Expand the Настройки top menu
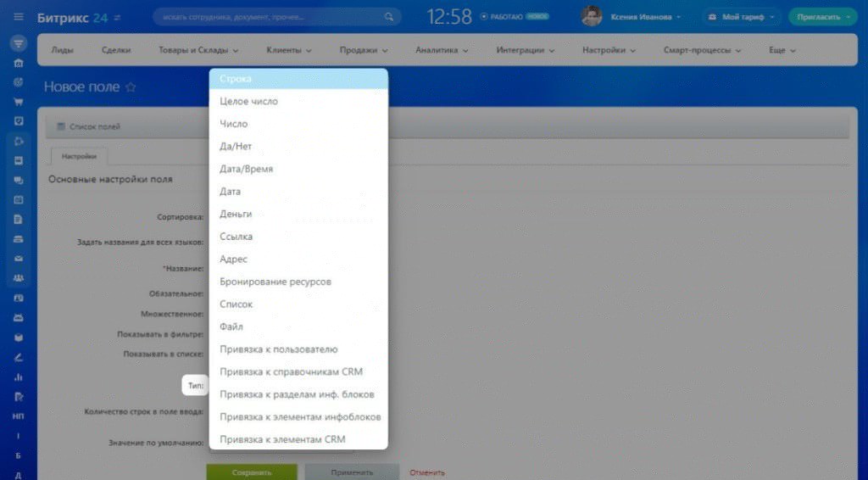 (x=609, y=50)
